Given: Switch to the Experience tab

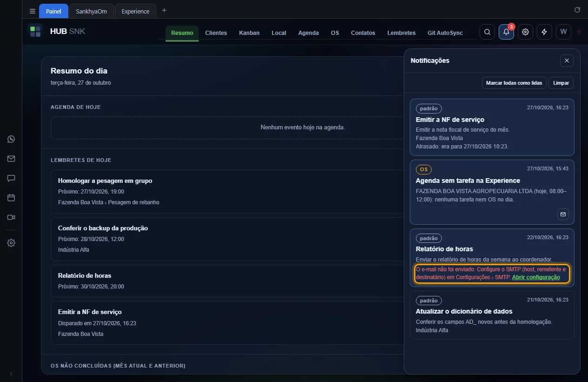Looking at the screenshot, I should [135, 11].
